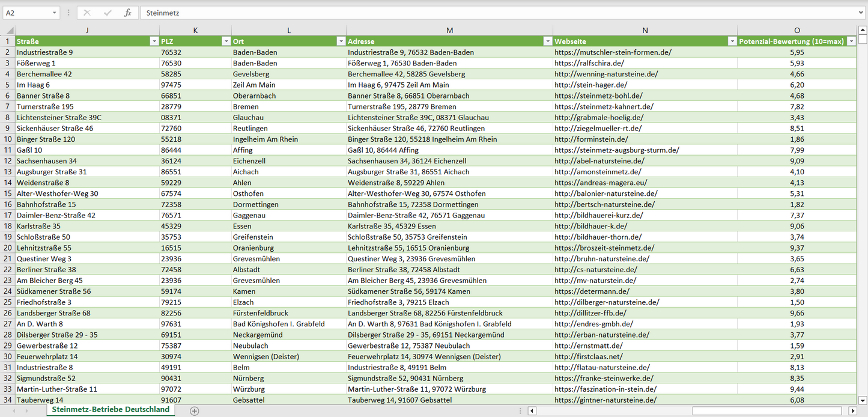Click the Select All corner triangle

(x=8, y=31)
